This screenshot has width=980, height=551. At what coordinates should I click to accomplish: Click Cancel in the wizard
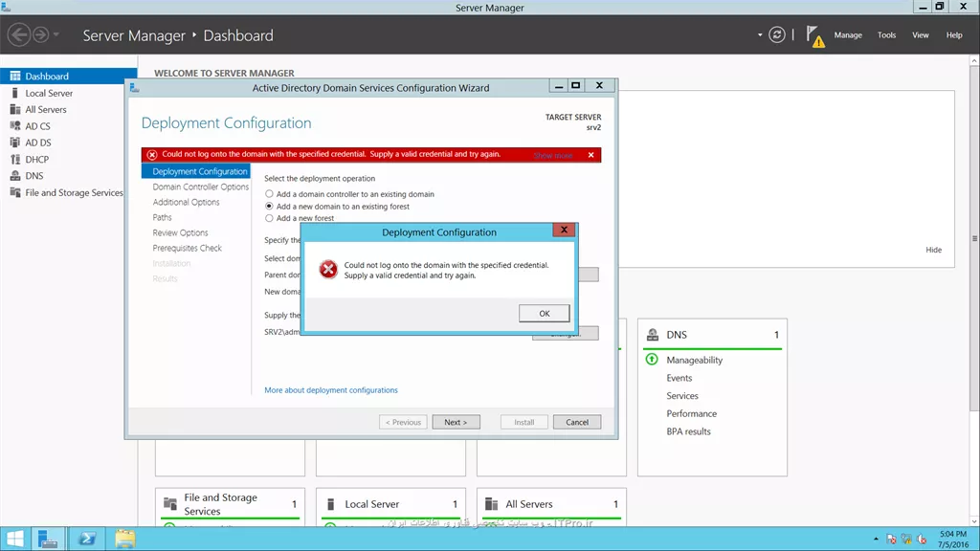pos(577,422)
